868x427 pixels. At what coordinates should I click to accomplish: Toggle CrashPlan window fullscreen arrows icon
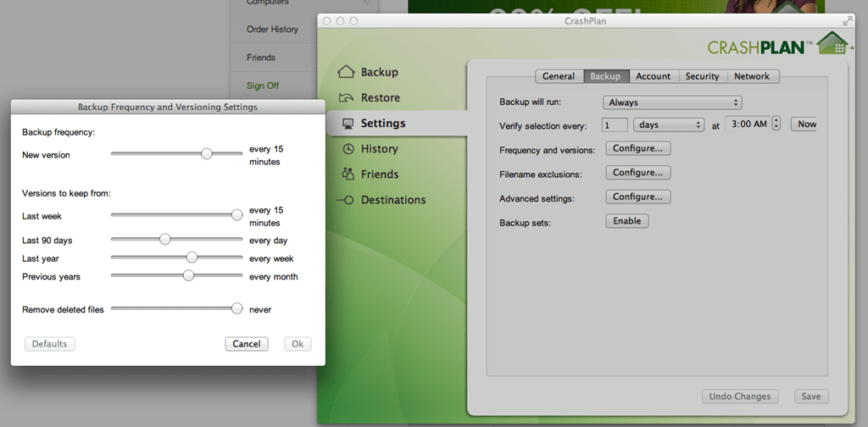click(847, 19)
